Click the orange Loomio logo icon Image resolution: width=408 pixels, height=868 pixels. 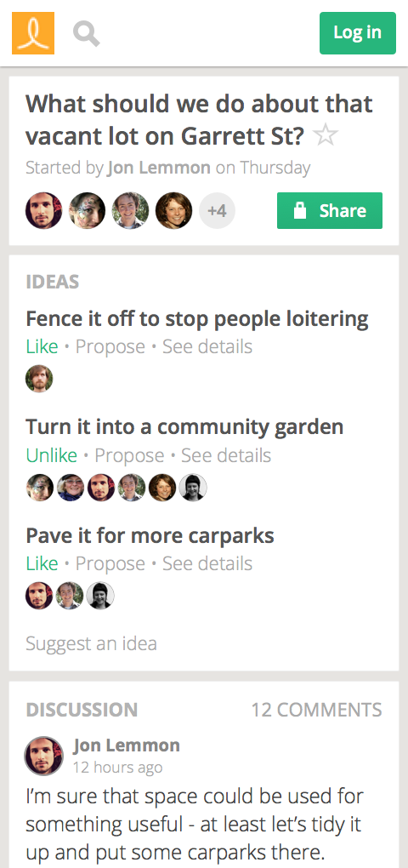(x=33, y=33)
